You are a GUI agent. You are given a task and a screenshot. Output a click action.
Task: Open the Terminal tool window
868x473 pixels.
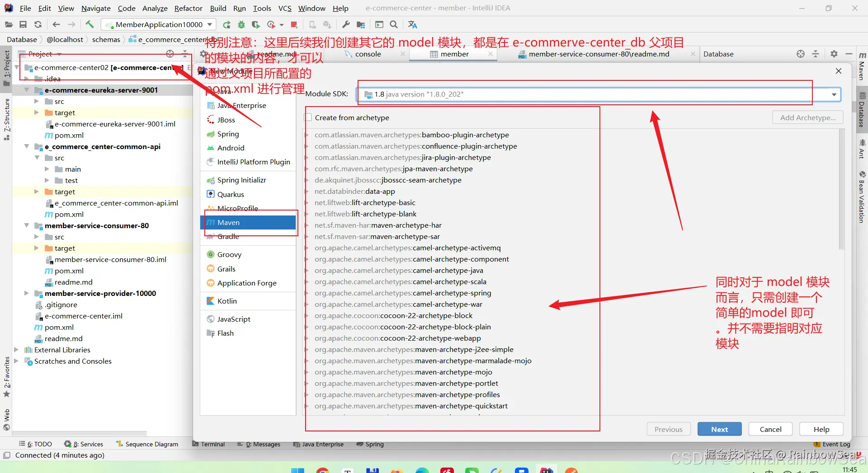pos(208,444)
